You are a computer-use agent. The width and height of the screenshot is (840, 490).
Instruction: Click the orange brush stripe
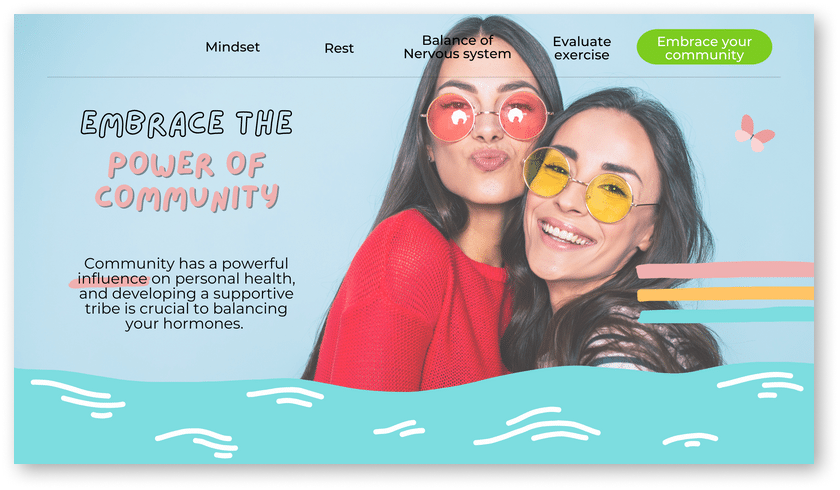point(725,293)
